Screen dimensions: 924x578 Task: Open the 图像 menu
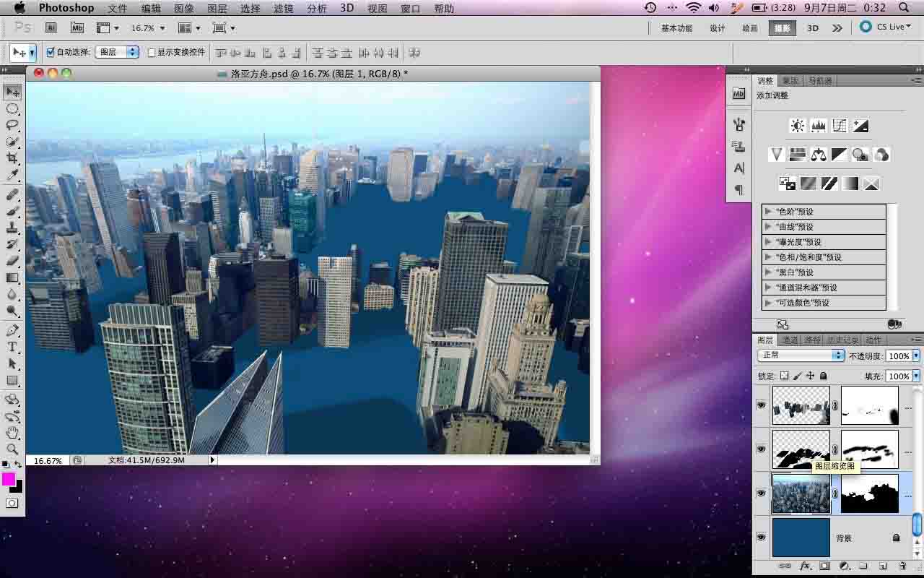click(184, 8)
